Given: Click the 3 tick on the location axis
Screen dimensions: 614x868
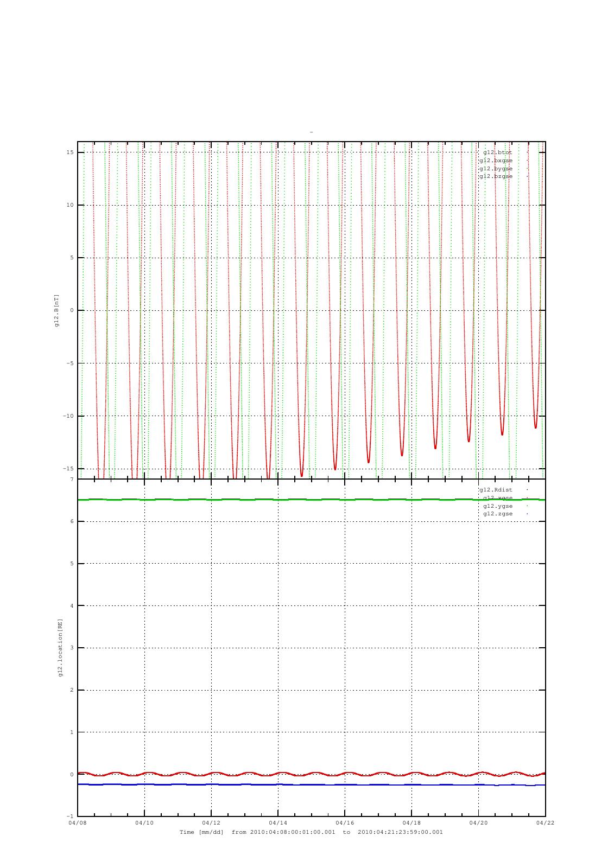Looking at the screenshot, I should coord(72,648).
